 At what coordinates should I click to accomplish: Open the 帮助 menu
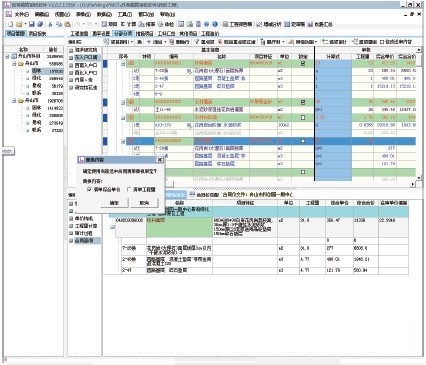pyautogui.click(x=167, y=15)
